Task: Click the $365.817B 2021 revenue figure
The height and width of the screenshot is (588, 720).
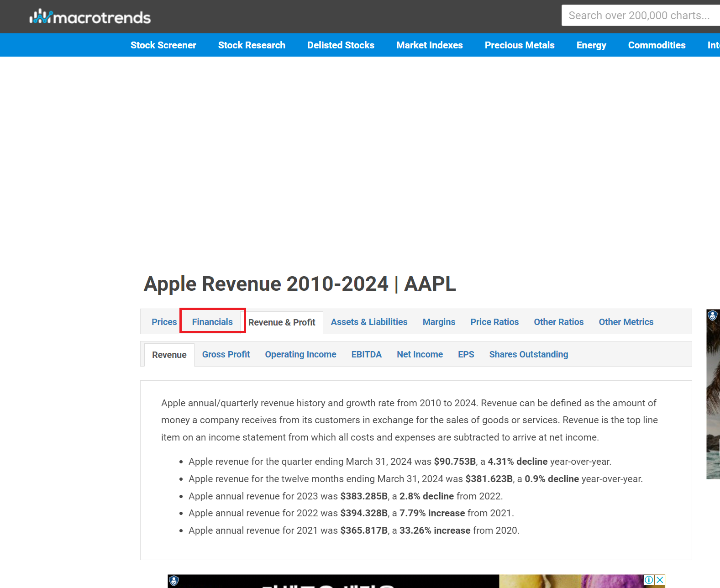Action: [x=364, y=530]
